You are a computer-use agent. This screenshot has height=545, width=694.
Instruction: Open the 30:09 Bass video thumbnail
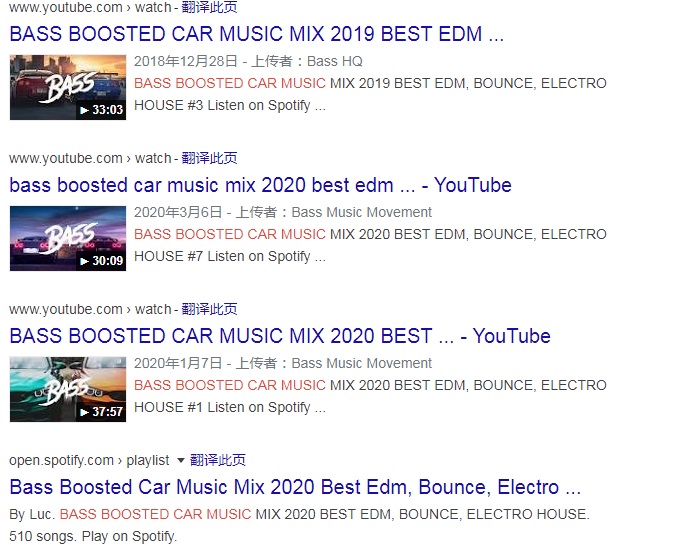click(68, 238)
